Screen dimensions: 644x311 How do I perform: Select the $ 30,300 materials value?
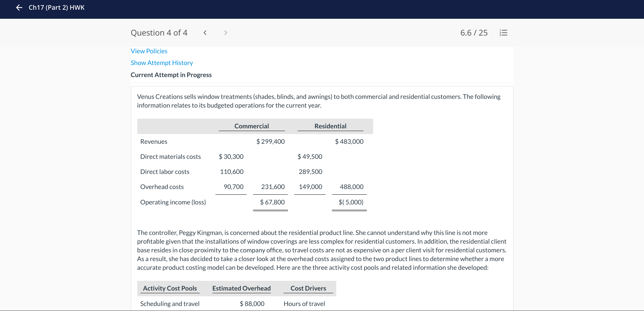[231, 157]
